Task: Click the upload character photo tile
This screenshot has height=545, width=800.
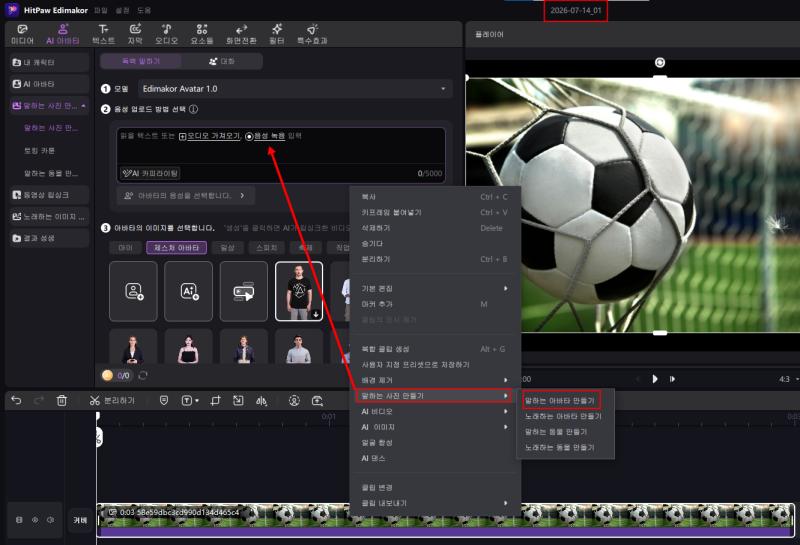Action: [x=133, y=291]
